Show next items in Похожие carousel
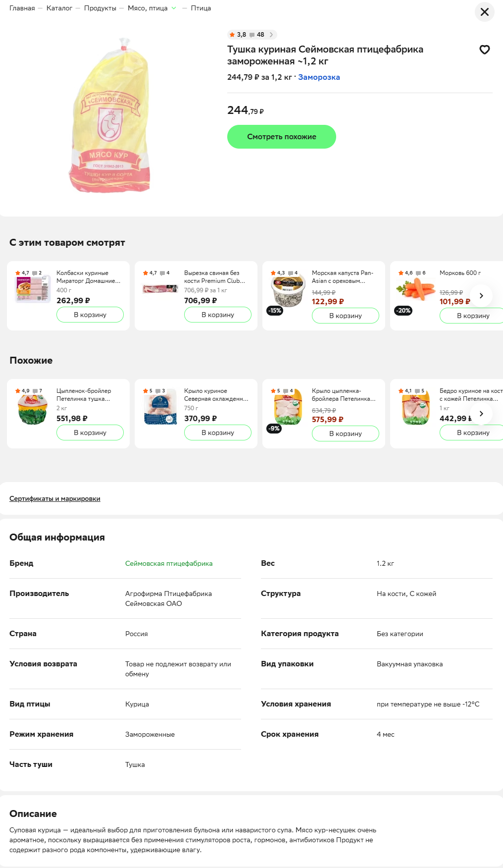This screenshot has height=868, width=503. point(481,414)
